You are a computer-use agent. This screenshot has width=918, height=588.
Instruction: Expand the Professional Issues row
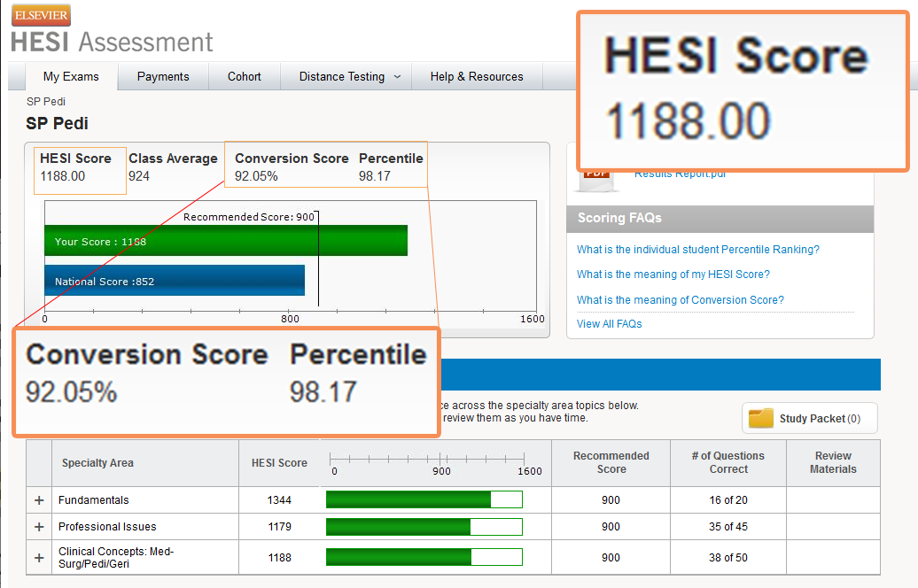pos(39,527)
